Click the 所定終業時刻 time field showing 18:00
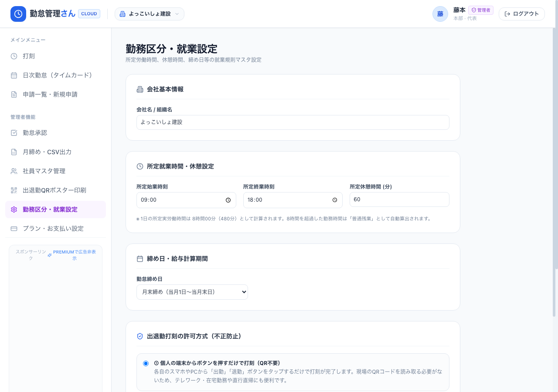 click(293, 200)
